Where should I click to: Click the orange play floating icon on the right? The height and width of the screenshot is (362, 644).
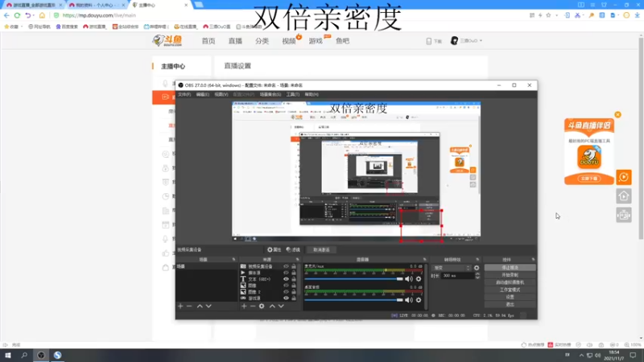tap(623, 177)
